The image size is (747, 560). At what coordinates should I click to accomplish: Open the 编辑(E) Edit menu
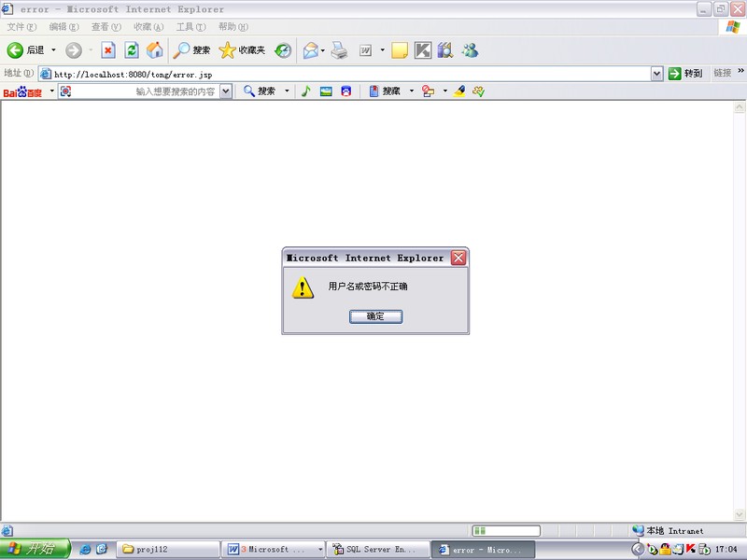click(x=63, y=27)
